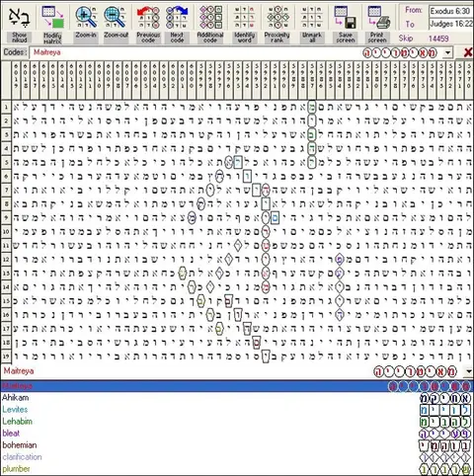Select Ahikam in the code list
The image size is (474, 476).
pyautogui.click(x=15, y=398)
